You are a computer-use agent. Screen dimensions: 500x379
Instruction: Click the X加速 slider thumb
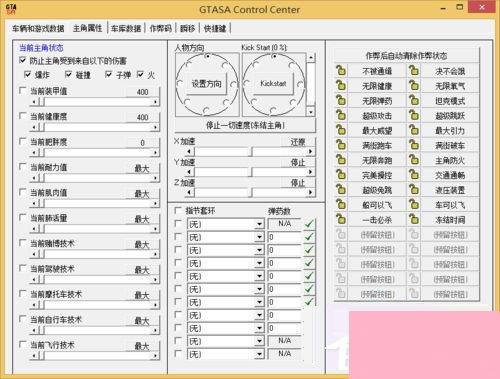(x=252, y=152)
